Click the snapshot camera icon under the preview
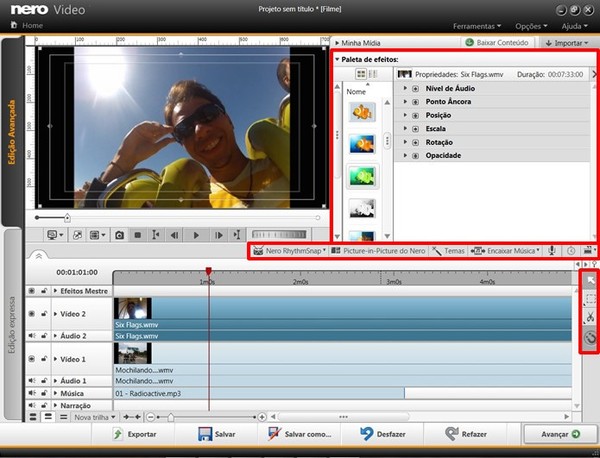600x458 pixels. click(x=119, y=235)
